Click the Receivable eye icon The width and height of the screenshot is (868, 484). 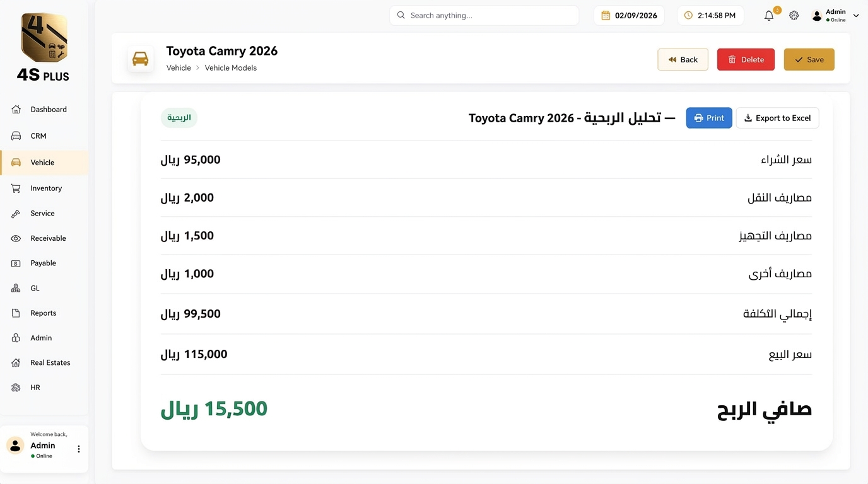(16, 238)
